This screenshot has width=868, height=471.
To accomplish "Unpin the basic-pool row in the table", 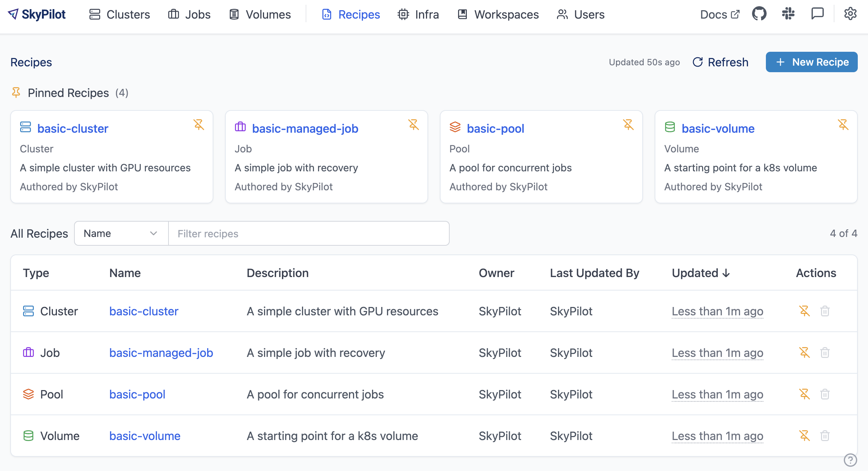I will pyautogui.click(x=805, y=394).
